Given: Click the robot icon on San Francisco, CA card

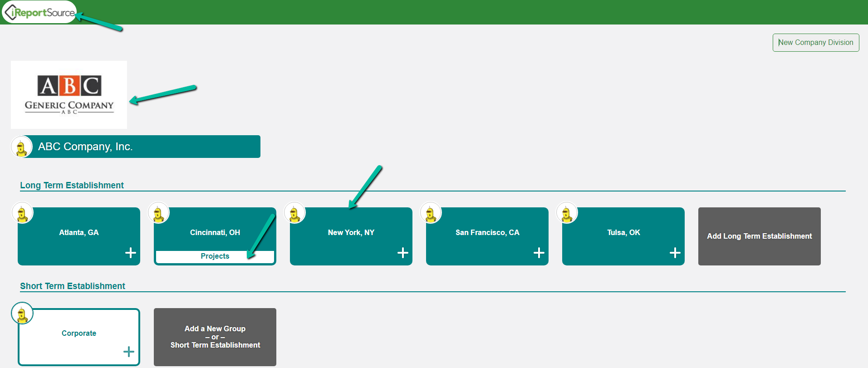Looking at the screenshot, I should coord(431,213).
